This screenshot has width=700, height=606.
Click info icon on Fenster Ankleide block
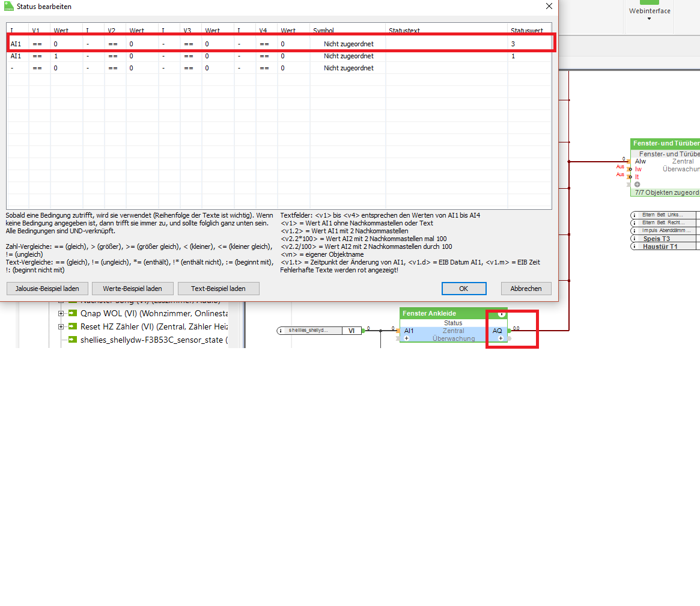[x=501, y=314]
